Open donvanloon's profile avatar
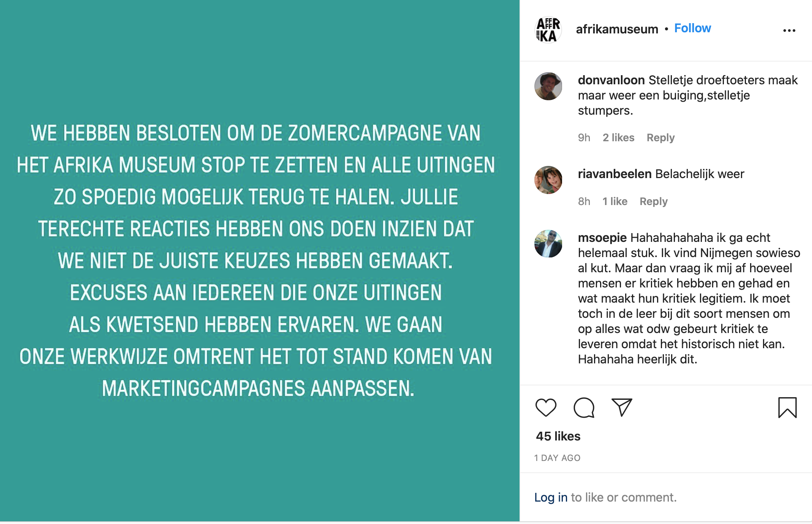This screenshot has height=524, width=812. click(x=548, y=86)
